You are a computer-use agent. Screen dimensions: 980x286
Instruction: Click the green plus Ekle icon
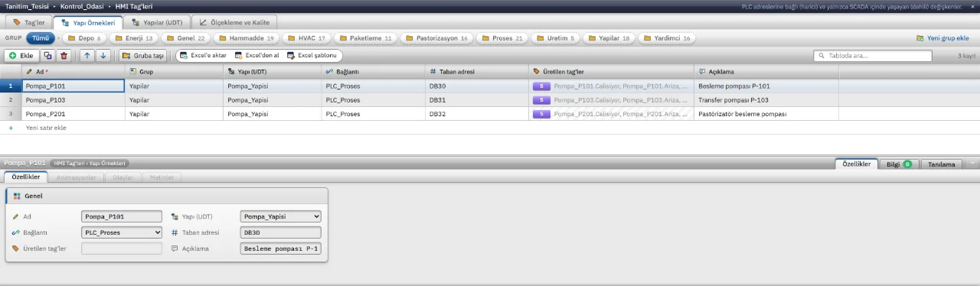click(x=12, y=56)
